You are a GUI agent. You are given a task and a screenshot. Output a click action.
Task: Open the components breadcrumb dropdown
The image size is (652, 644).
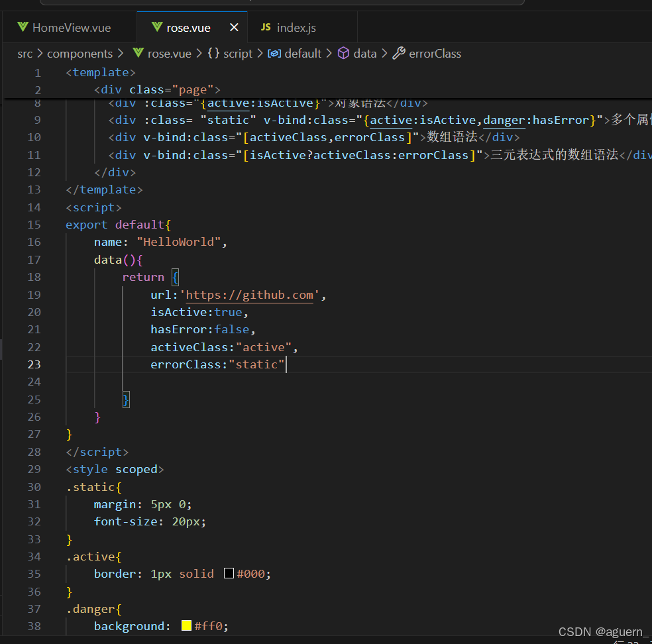point(80,54)
